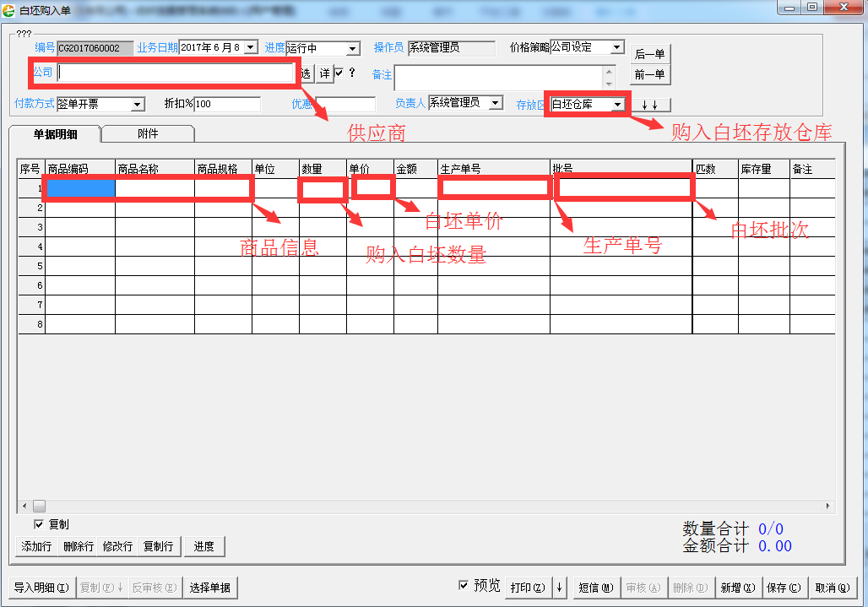Screen dimensions: 868x607
Task: Click the 公司 label link
Action: point(42,72)
